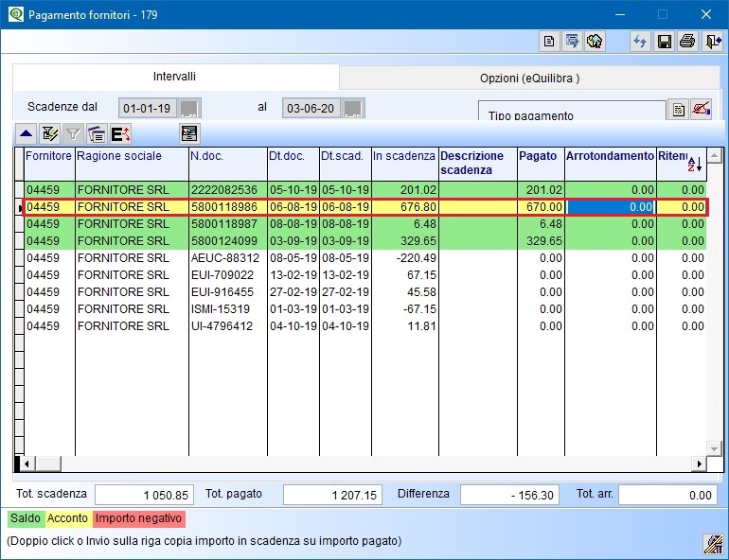Click the greyed-out funnel filter icon

73,134
